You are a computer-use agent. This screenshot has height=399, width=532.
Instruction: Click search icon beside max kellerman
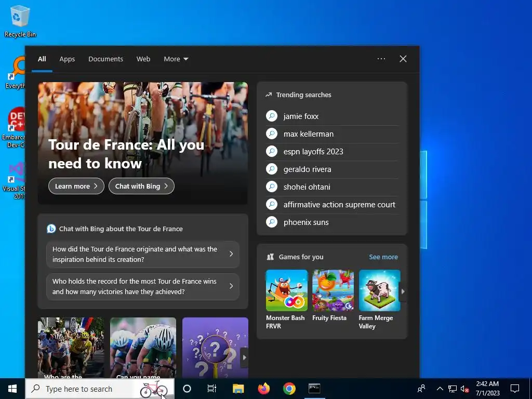[272, 134]
